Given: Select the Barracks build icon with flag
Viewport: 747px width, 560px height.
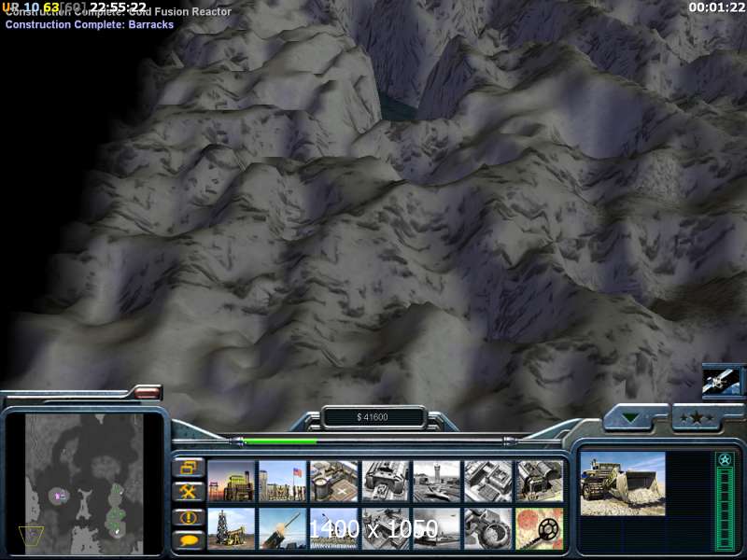Looking at the screenshot, I should click(282, 481).
